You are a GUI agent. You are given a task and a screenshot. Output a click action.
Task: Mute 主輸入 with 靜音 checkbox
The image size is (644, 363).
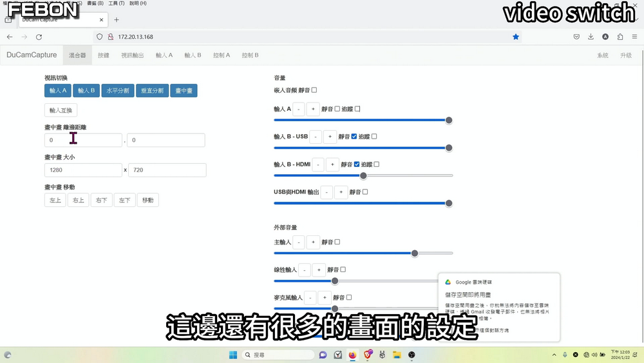[x=337, y=242]
